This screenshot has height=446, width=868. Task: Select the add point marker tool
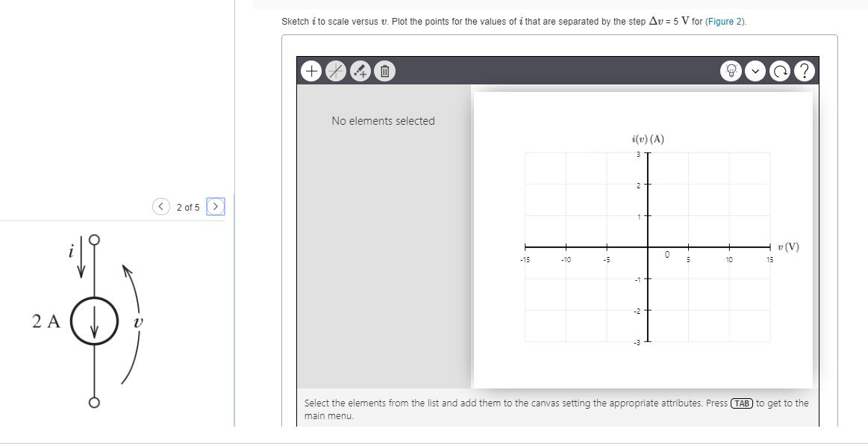pyautogui.click(x=359, y=70)
